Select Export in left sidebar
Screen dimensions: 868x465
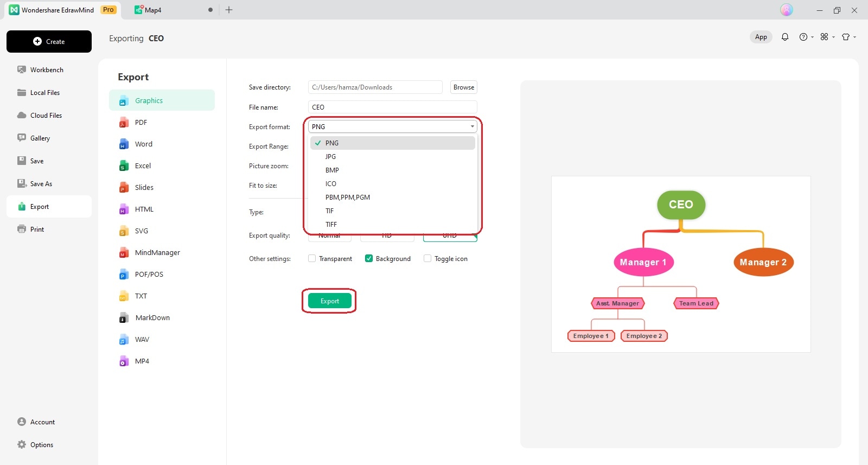[x=49, y=207]
